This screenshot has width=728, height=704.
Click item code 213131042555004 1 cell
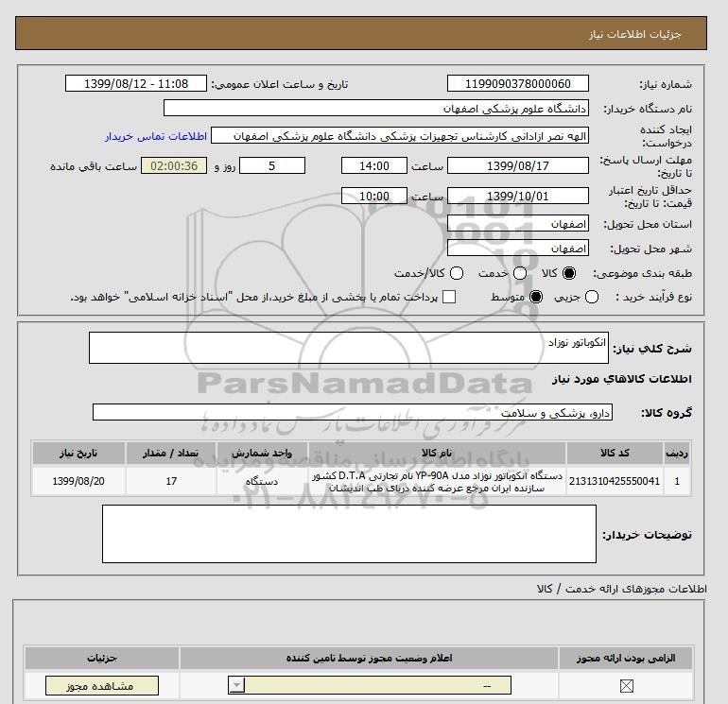(615, 481)
